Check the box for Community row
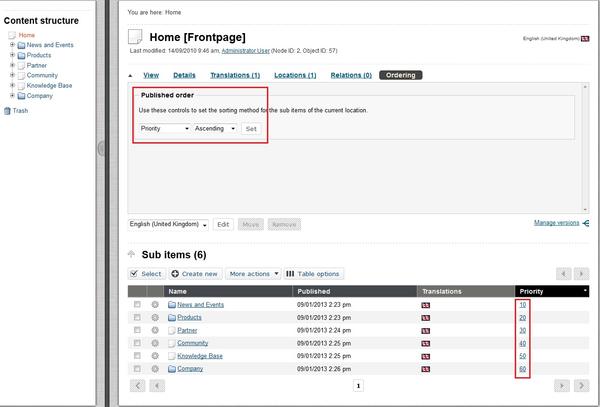Image resolution: width=600 pixels, height=407 pixels. pos(137,343)
